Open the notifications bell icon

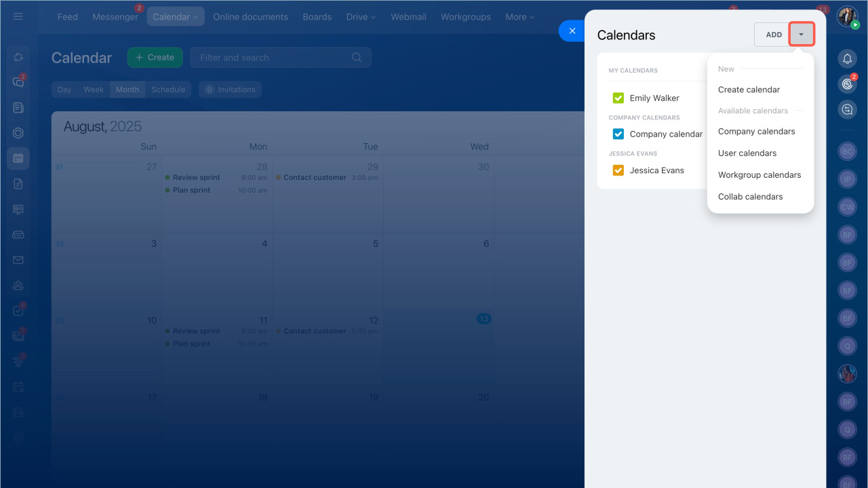(847, 59)
